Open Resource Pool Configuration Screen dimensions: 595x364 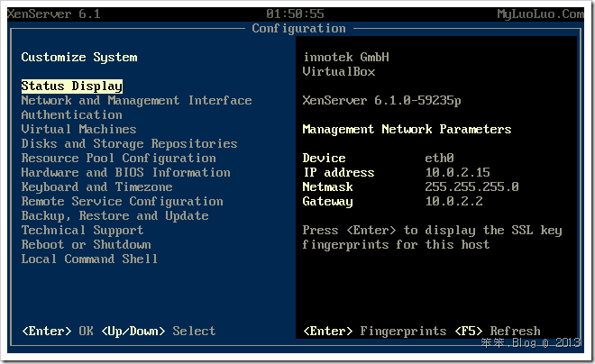coord(118,158)
